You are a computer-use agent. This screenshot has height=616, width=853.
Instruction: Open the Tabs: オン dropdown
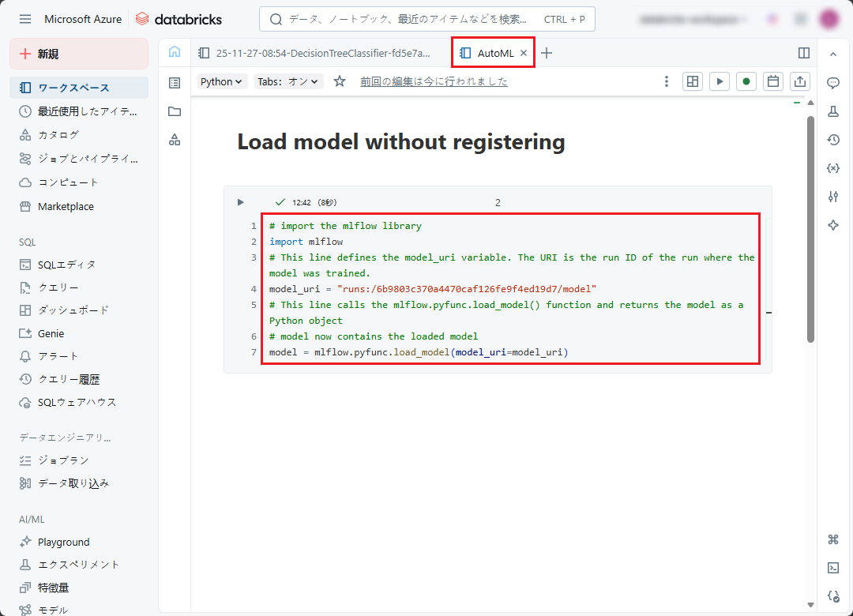pos(287,81)
